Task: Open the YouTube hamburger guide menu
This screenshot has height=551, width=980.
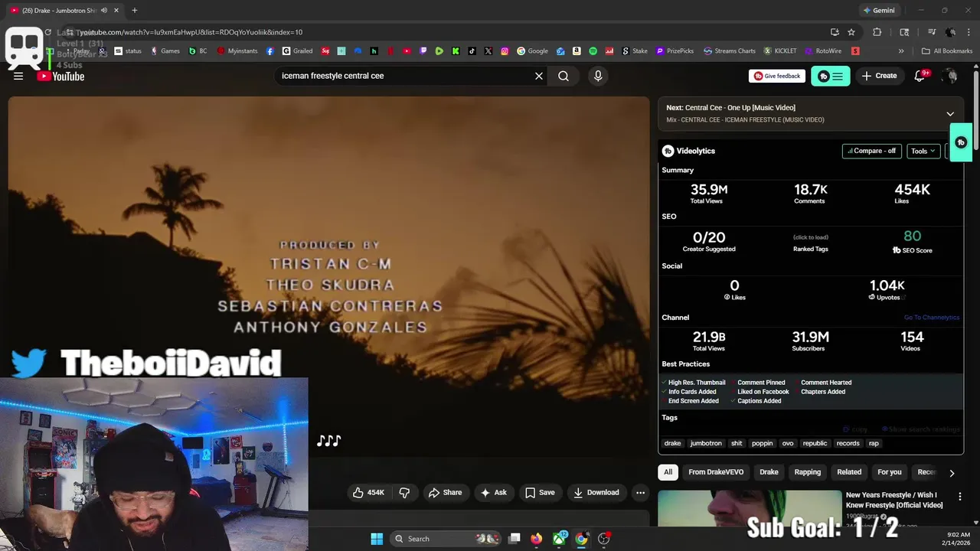Action: click(18, 76)
